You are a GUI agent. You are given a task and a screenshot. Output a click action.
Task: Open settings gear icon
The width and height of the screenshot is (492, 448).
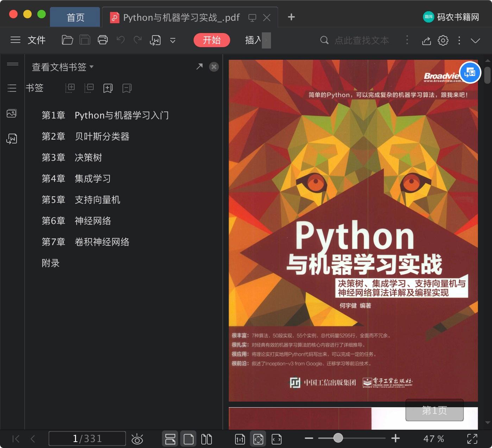tap(443, 40)
